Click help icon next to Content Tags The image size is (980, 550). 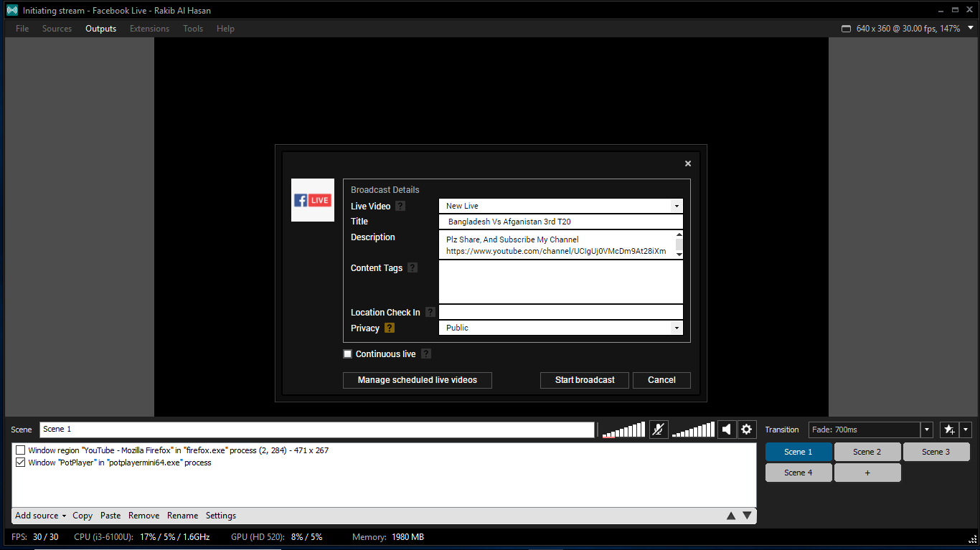click(413, 268)
